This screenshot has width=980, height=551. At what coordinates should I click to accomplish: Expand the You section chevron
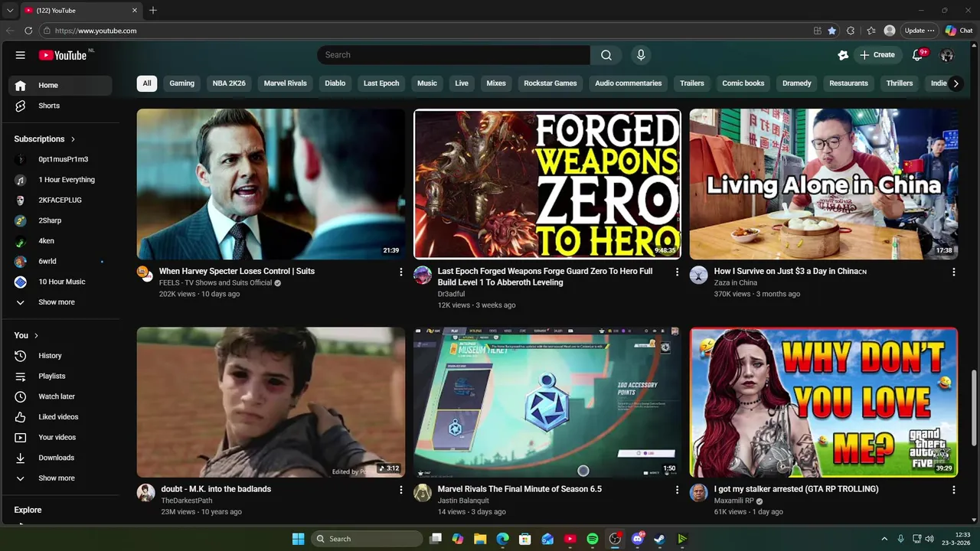[36, 336]
